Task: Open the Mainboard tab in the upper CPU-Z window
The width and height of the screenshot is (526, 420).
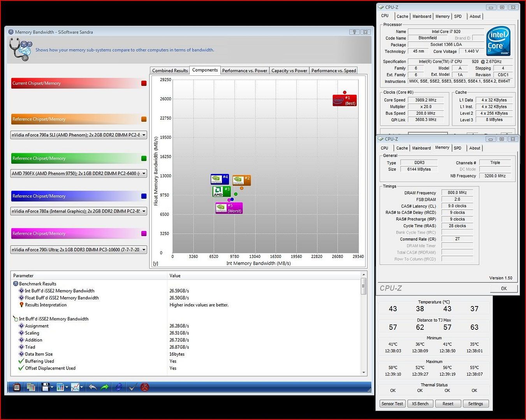Action: (x=422, y=16)
